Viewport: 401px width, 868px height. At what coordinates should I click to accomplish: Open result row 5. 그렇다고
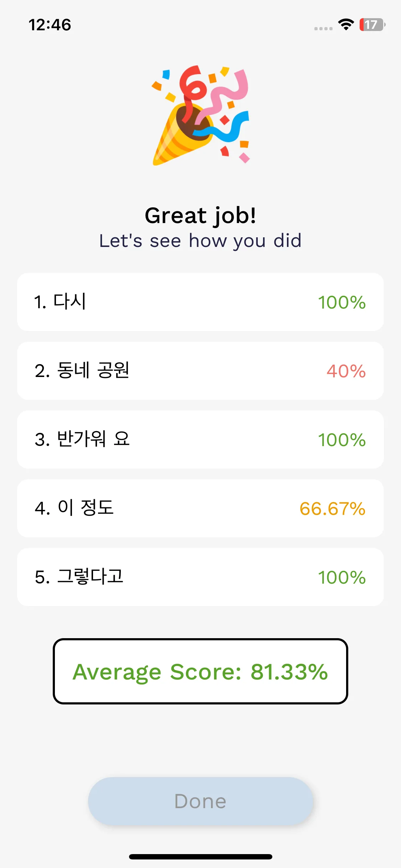click(200, 577)
